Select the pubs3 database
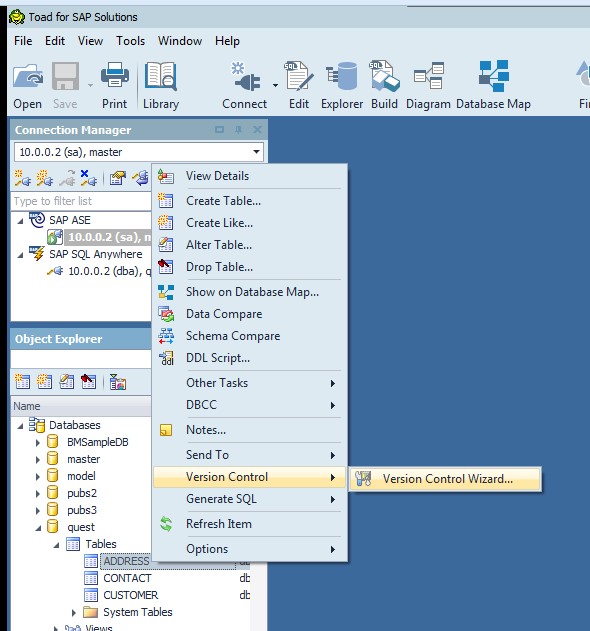 click(x=82, y=510)
